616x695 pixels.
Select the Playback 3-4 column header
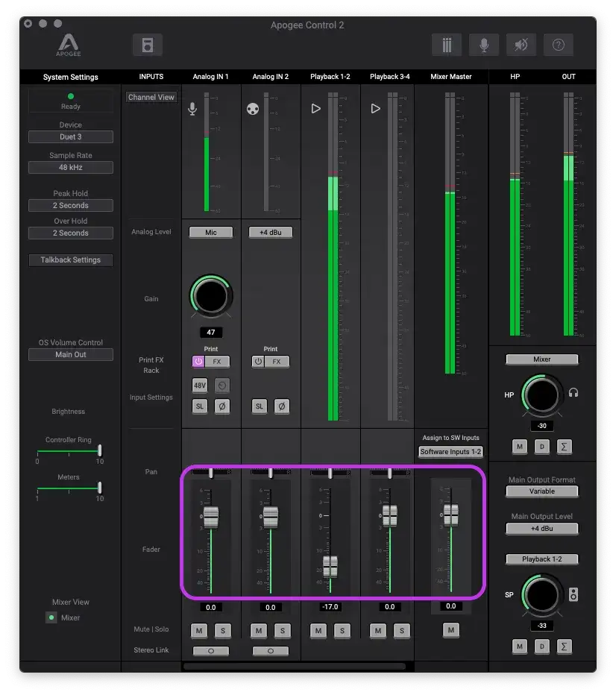click(x=390, y=77)
